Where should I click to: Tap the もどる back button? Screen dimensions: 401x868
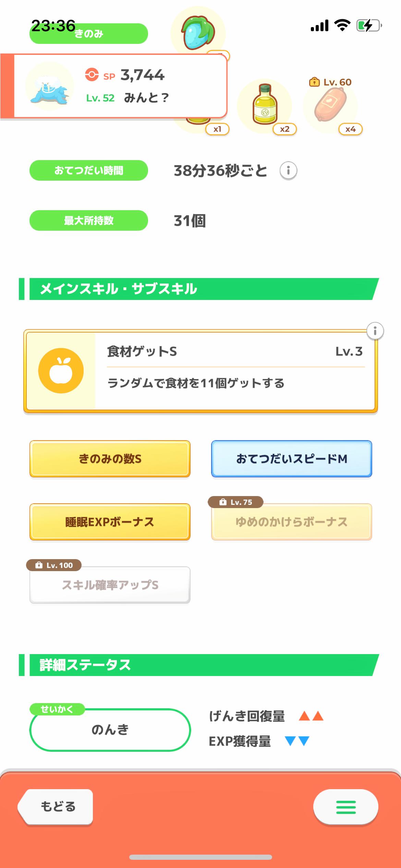[x=57, y=806]
